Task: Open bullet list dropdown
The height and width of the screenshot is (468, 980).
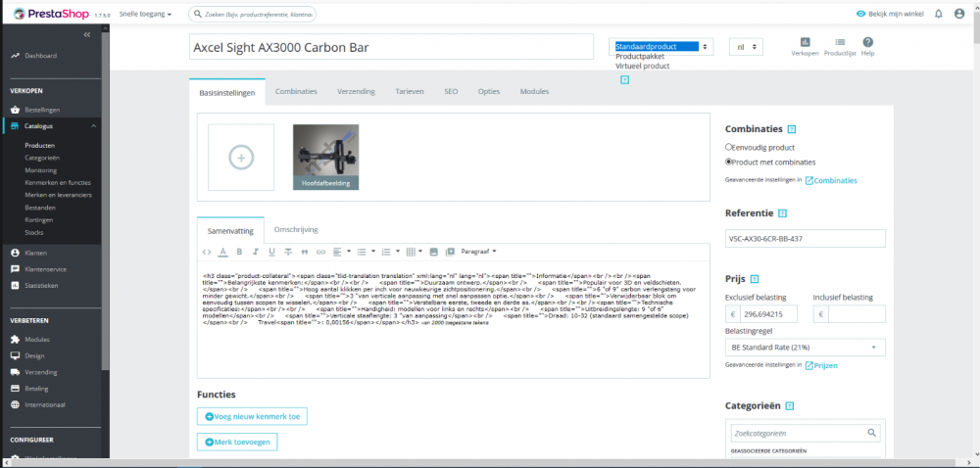Action: (366, 252)
